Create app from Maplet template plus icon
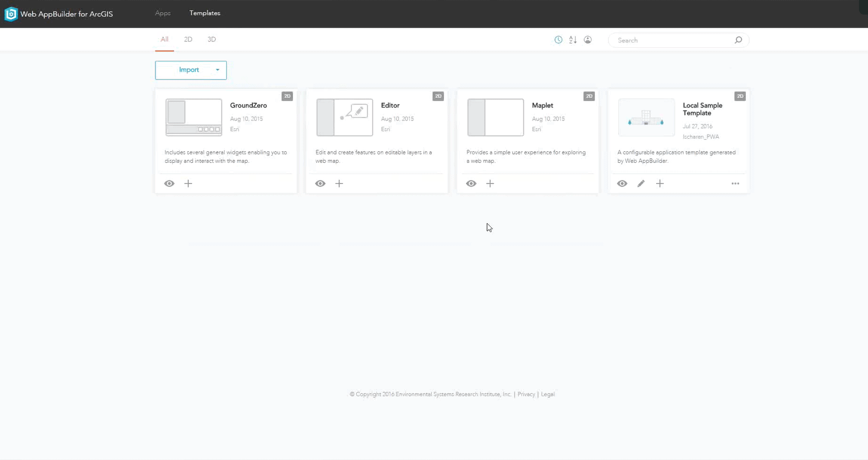Image resolution: width=868 pixels, height=460 pixels. click(490, 183)
